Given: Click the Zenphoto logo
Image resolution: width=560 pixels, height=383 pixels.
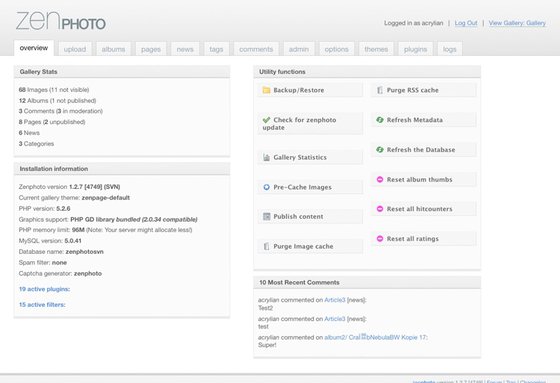Looking at the screenshot, I should click(x=61, y=21).
